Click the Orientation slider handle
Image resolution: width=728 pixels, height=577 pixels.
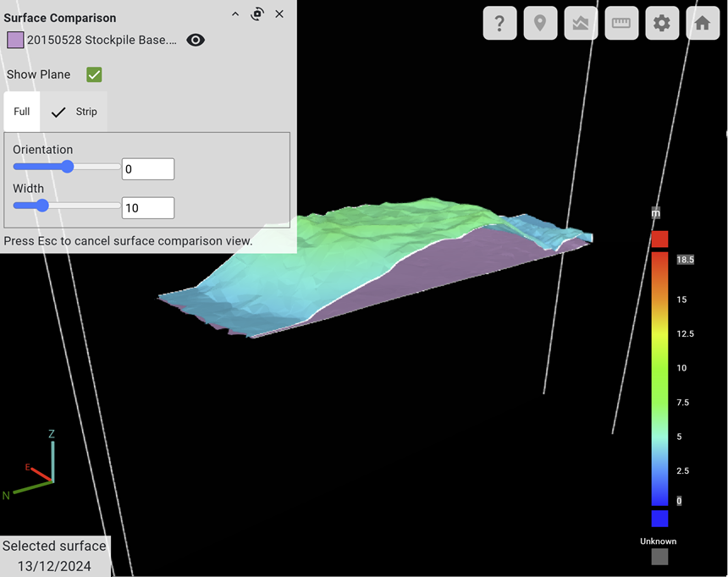coord(68,167)
